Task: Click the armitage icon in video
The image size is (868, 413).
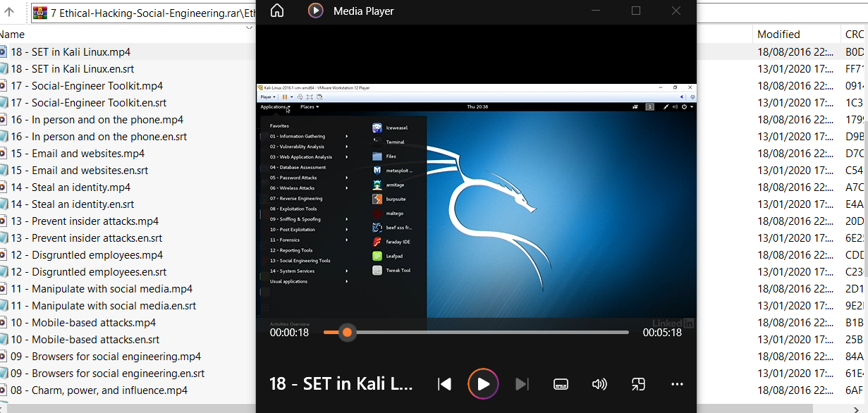Action: (x=377, y=185)
